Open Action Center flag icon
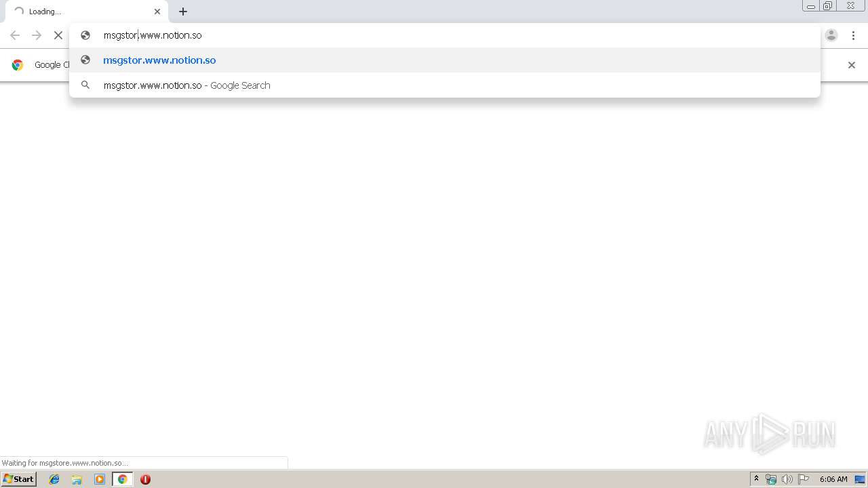Viewport: 868px width, 488px height. coord(804,479)
